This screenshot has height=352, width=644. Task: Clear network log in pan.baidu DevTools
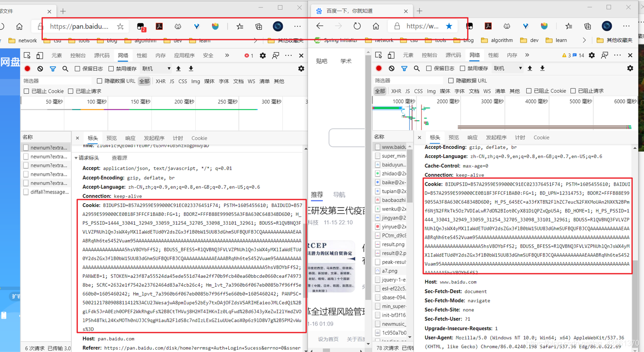[x=40, y=69]
